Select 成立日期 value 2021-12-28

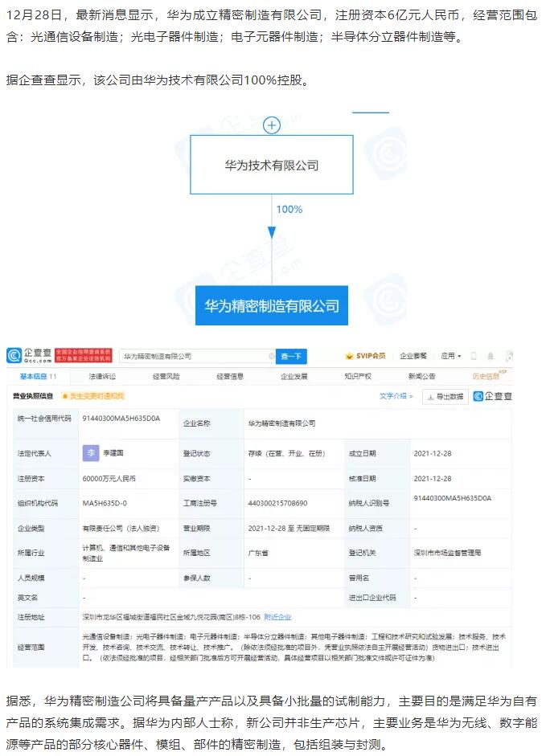(x=433, y=453)
